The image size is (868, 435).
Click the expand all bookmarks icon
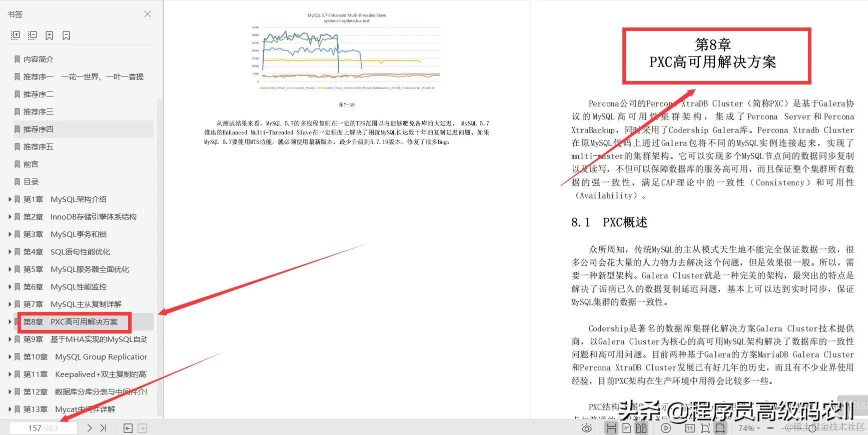[x=16, y=35]
